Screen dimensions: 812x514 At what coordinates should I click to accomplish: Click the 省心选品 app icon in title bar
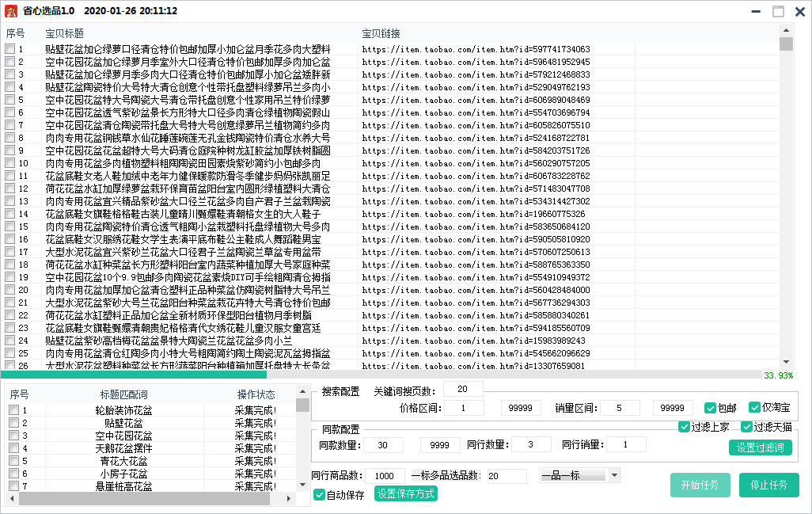12,11
